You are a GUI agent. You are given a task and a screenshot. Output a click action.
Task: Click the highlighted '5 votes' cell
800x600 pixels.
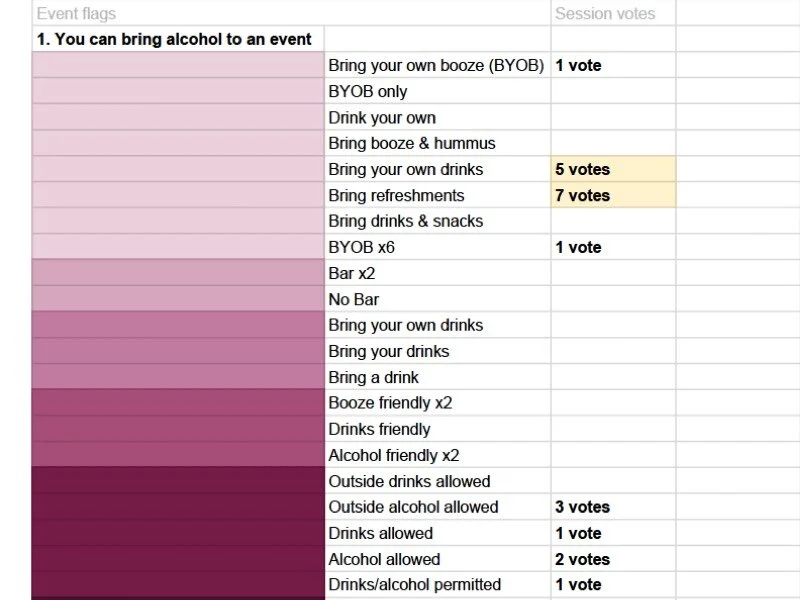click(x=613, y=169)
